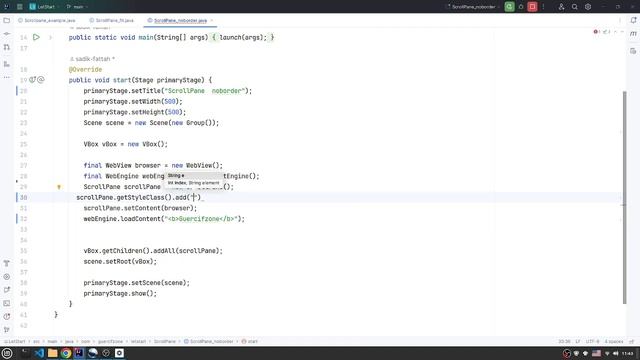The width and height of the screenshot is (640, 360).
Task: Open the file manager folder in taskbar
Action: (53, 353)
